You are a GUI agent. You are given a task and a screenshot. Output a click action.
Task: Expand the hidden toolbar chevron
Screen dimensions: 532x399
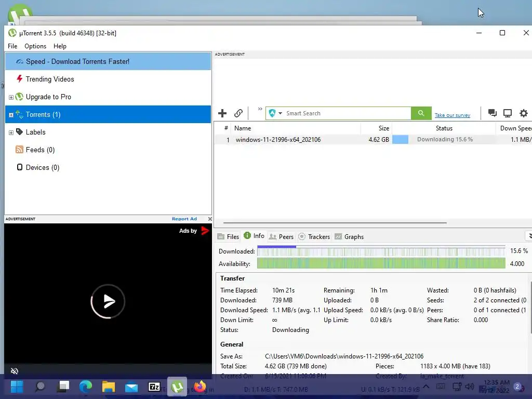pos(260,109)
